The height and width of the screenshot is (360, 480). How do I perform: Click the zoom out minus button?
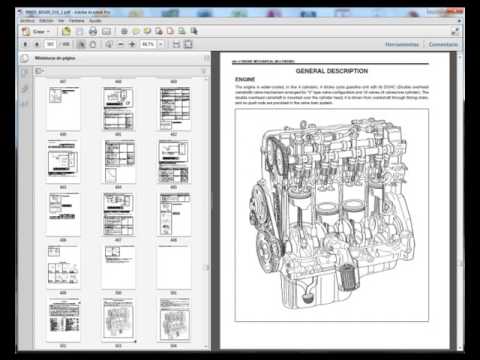121,44
